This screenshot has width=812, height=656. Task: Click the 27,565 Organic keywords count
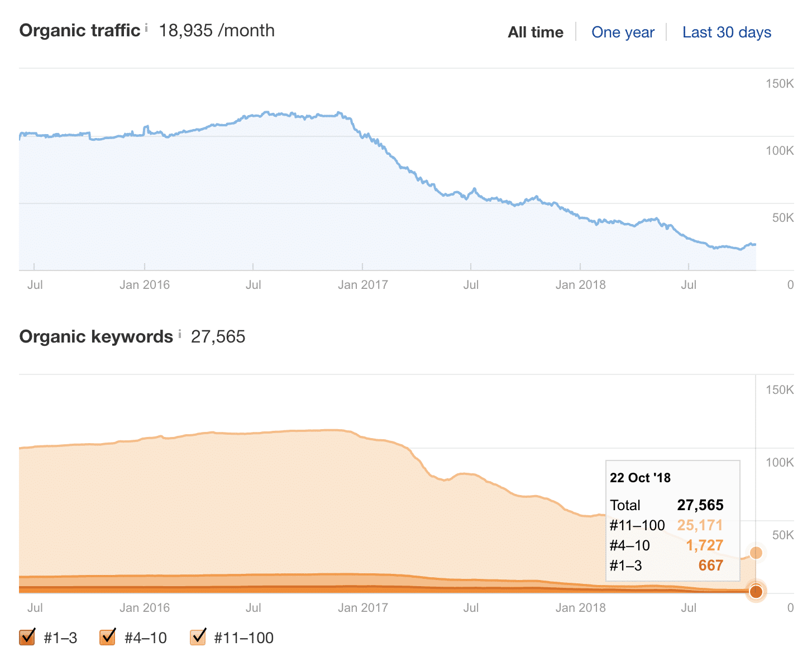pyautogui.click(x=218, y=336)
